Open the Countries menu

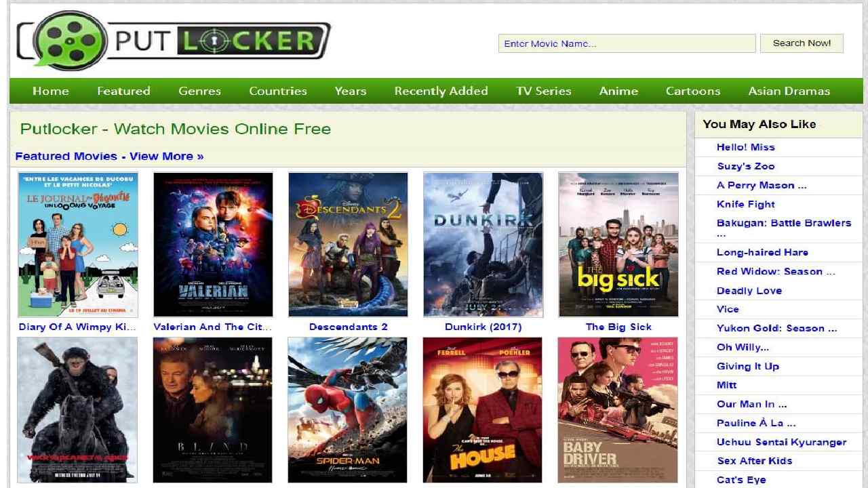(x=278, y=91)
